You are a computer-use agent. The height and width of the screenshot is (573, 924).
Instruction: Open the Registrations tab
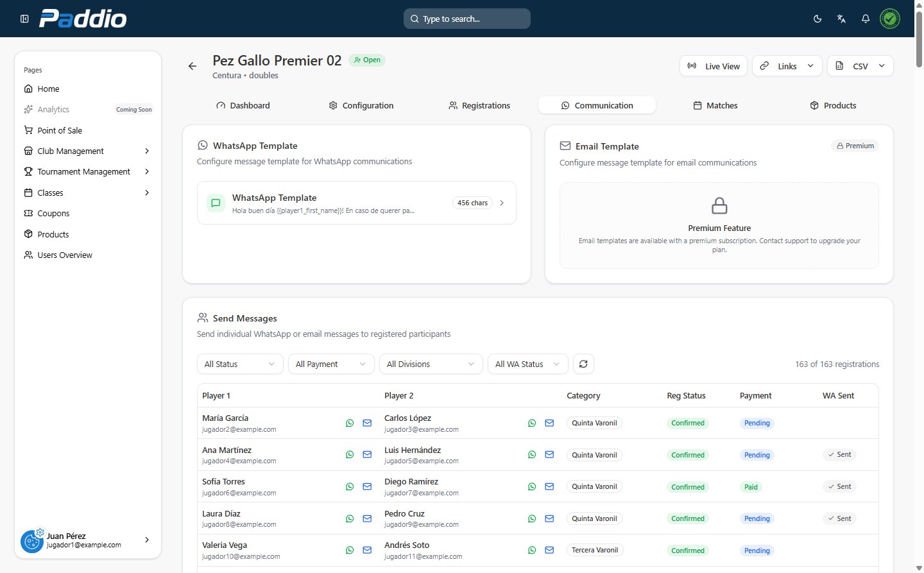pos(479,105)
